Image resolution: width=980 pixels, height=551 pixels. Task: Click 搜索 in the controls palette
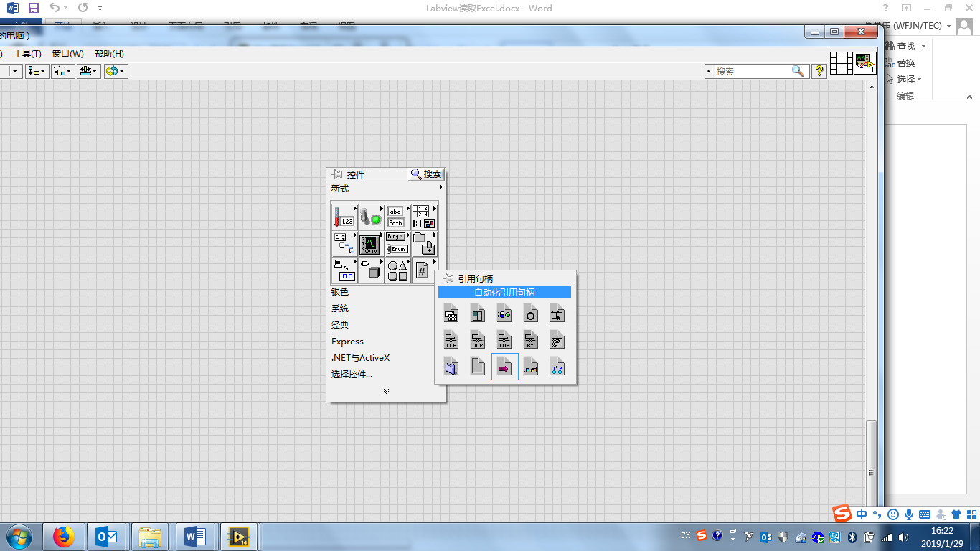coord(428,174)
